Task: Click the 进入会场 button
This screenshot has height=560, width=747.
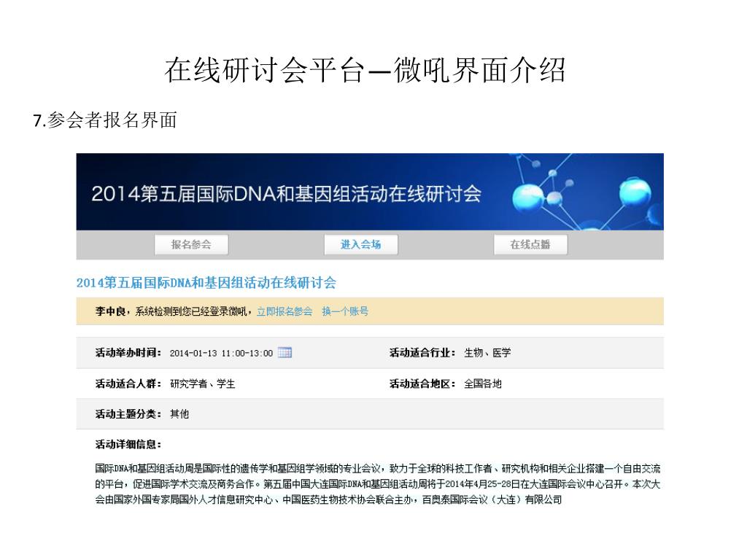Action: 360,245
